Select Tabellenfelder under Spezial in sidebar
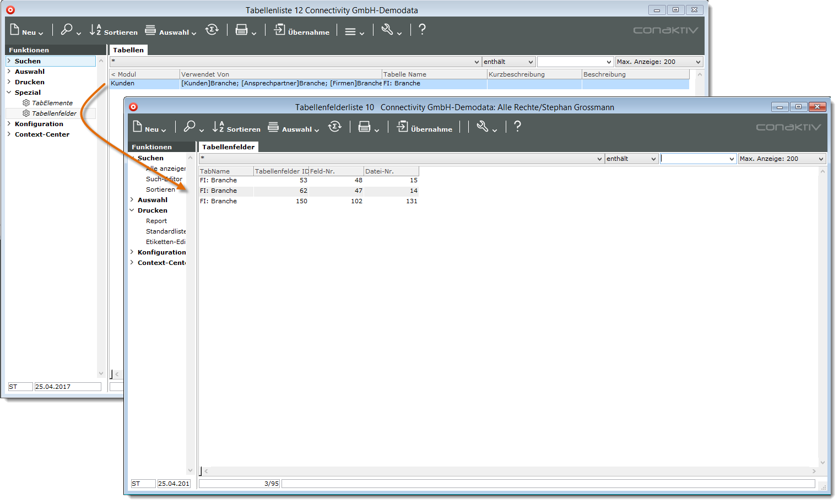 pyautogui.click(x=54, y=113)
